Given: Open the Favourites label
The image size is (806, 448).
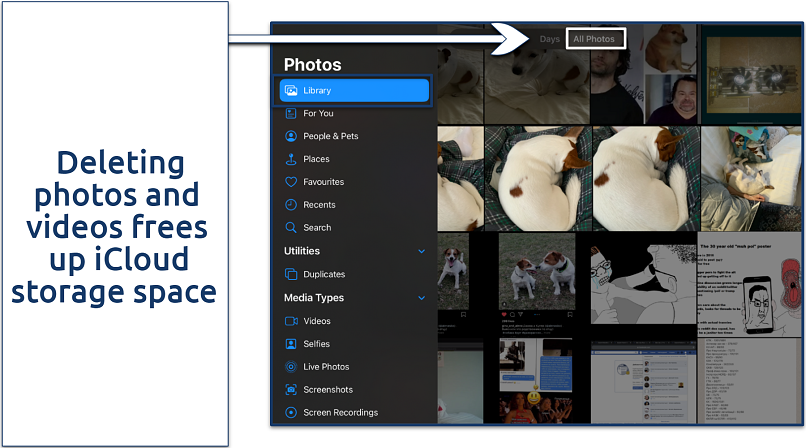Looking at the screenshot, I should [x=323, y=182].
